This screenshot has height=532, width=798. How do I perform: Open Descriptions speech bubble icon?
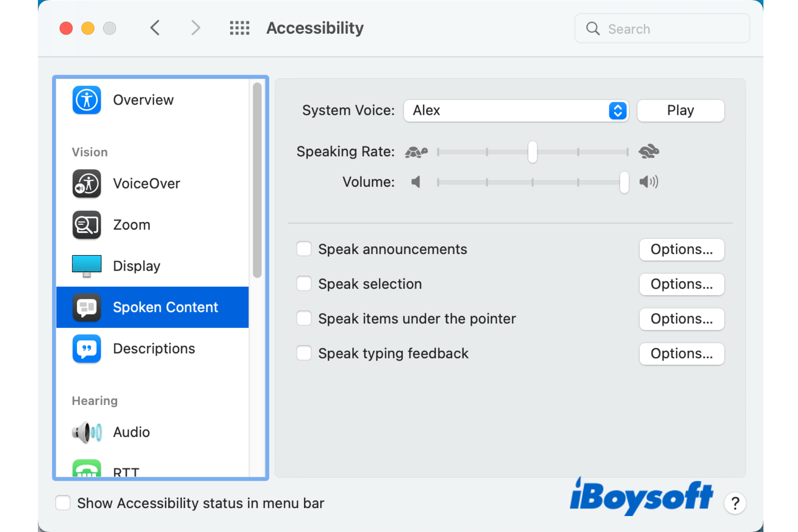tap(86, 348)
